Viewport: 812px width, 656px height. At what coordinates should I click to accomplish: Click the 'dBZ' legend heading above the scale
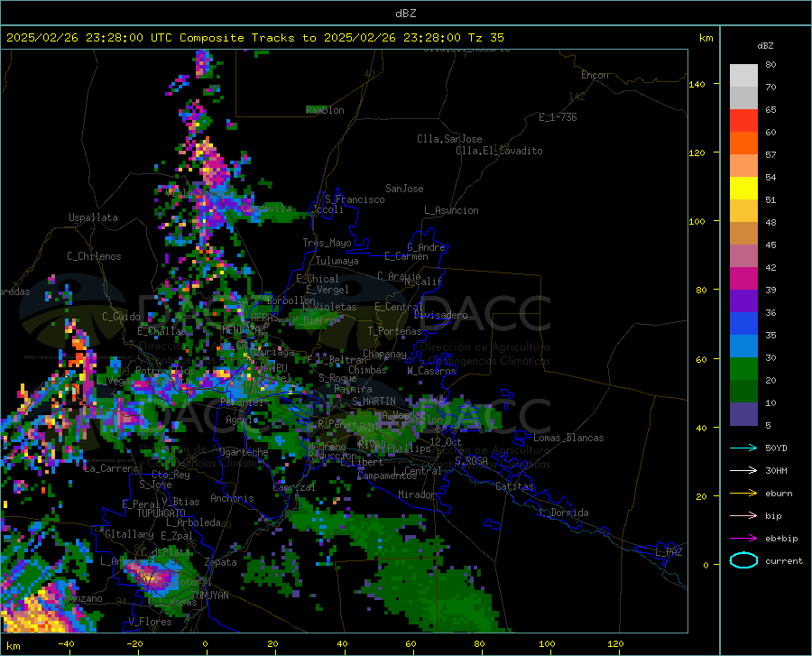(765, 45)
